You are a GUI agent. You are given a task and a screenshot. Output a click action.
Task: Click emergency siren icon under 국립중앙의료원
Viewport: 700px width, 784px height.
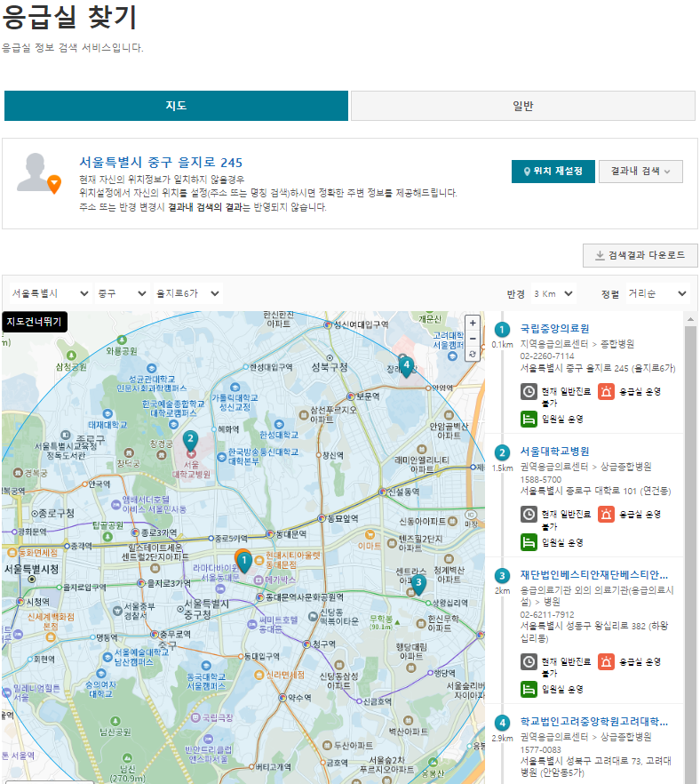click(x=606, y=391)
